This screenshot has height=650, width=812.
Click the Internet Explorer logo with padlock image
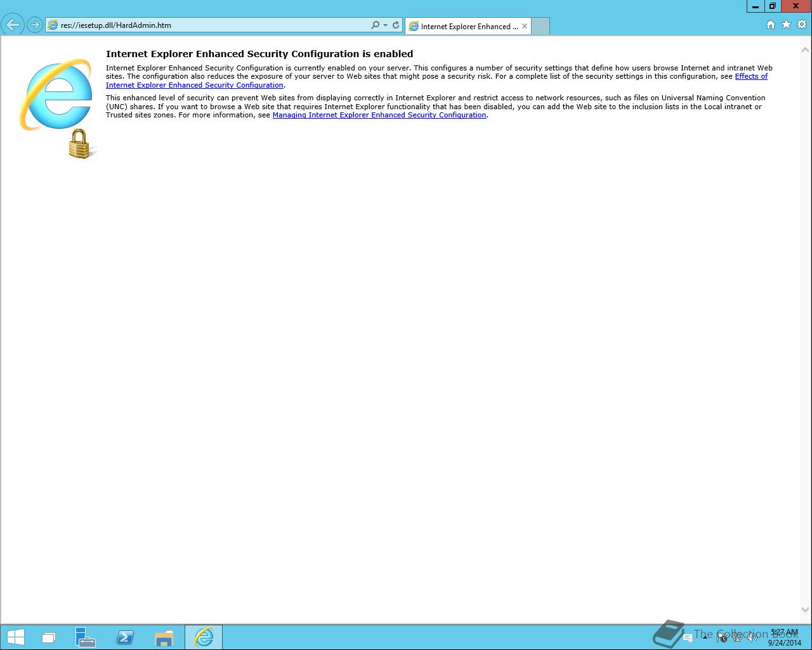58,108
